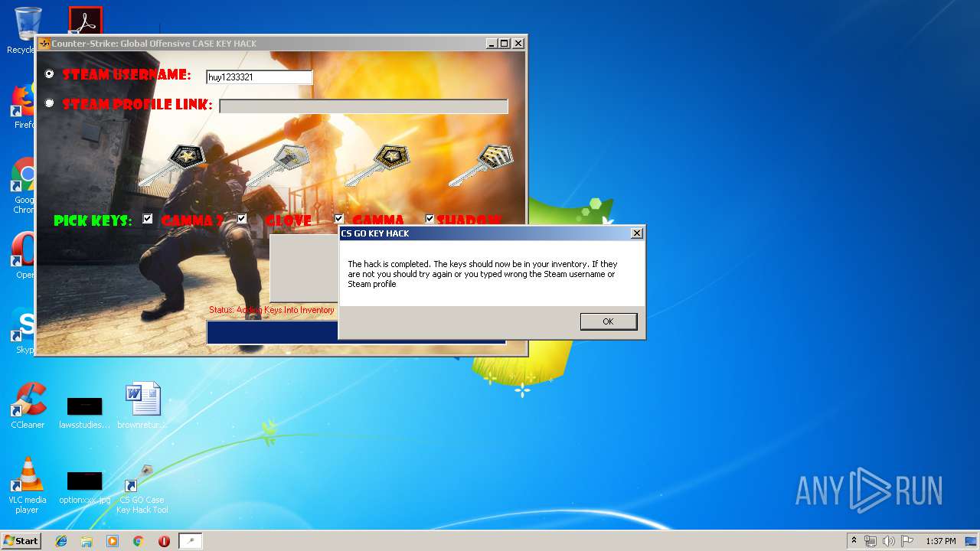Open the Windows Start menu
Screen dimensions: 980x551
point(21,540)
